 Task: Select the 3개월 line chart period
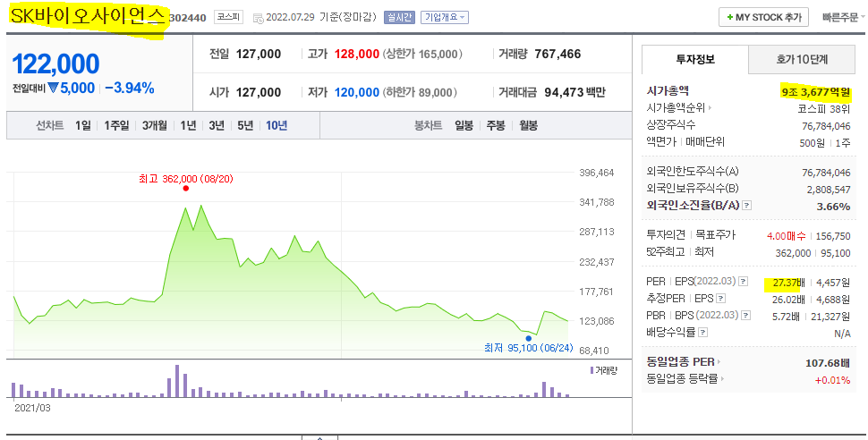155,125
